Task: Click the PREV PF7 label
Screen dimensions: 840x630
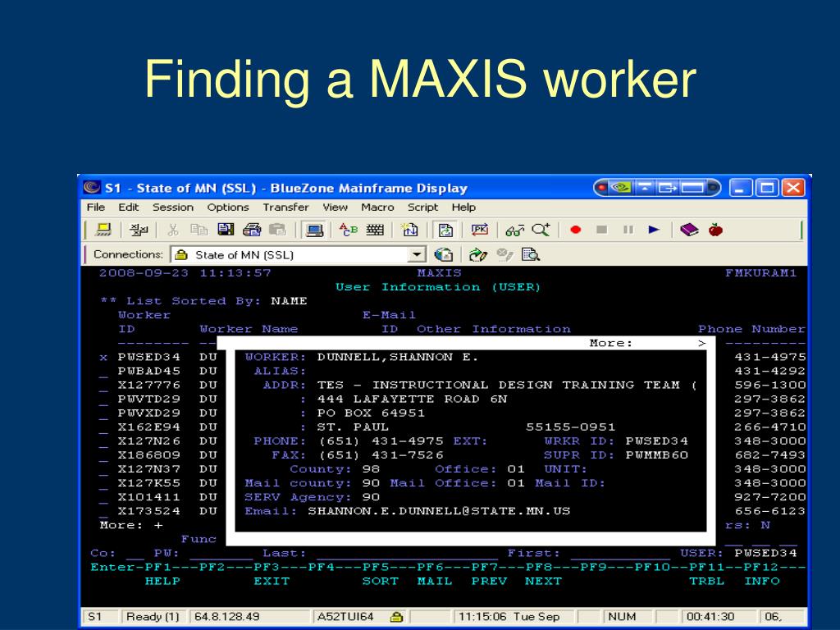Action: [x=489, y=582]
